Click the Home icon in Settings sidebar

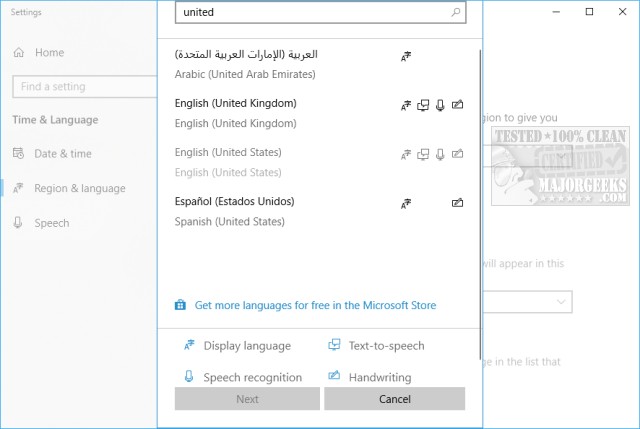tap(19, 52)
